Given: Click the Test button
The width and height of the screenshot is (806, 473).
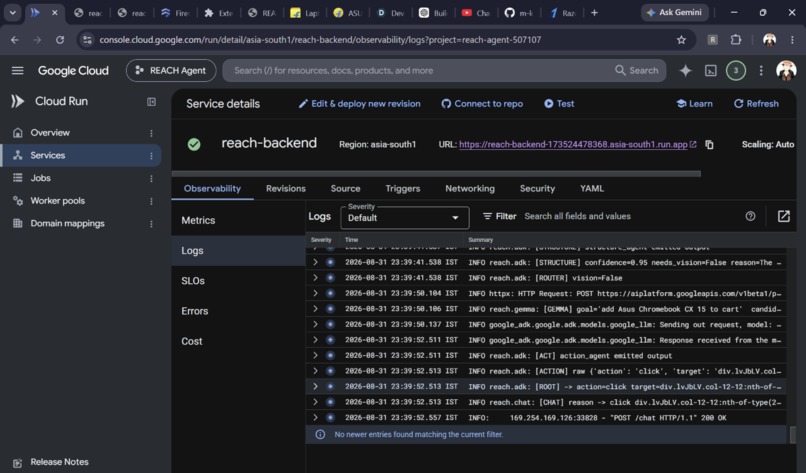Looking at the screenshot, I should point(559,103).
